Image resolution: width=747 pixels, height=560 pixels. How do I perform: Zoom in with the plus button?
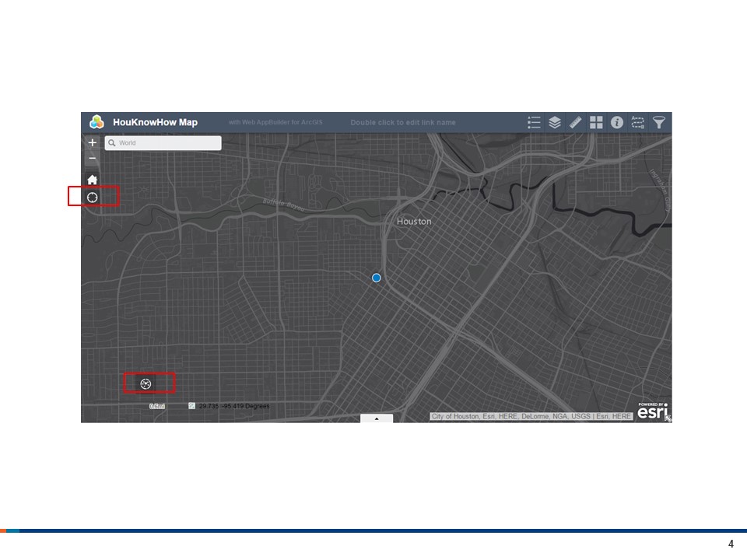pos(93,142)
